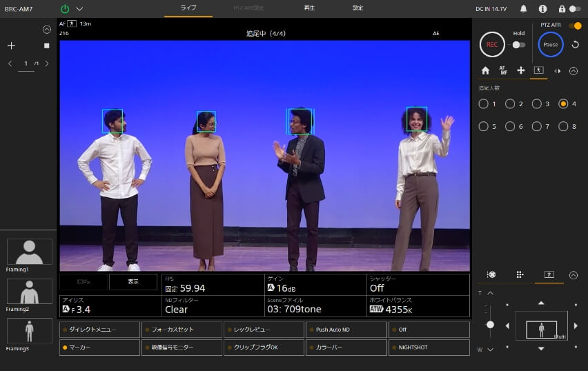Image resolution: width=588 pixels, height=371 pixels.
Task: Open the info icon in top bar
Action: (x=542, y=9)
